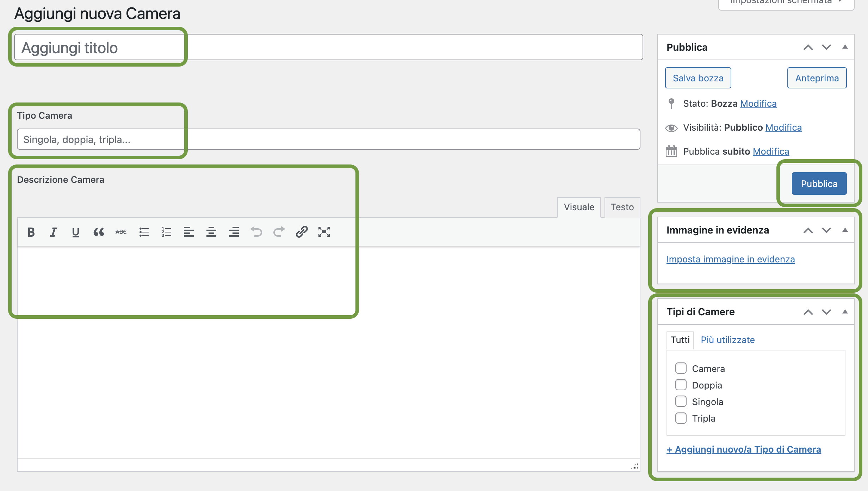Collapse the Immagine in evidenza panel triangle
Viewport: 868px width, 491px height.
pyautogui.click(x=845, y=230)
